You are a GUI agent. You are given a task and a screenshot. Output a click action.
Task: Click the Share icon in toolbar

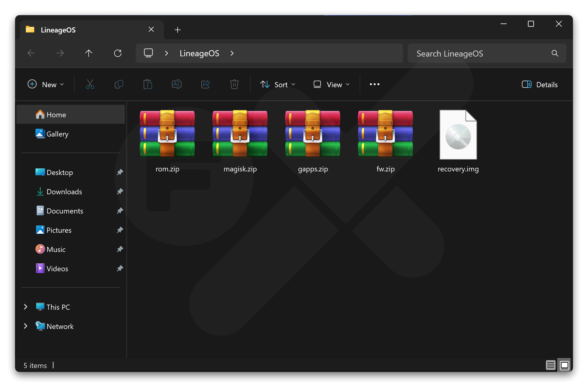(x=206, y=84)
